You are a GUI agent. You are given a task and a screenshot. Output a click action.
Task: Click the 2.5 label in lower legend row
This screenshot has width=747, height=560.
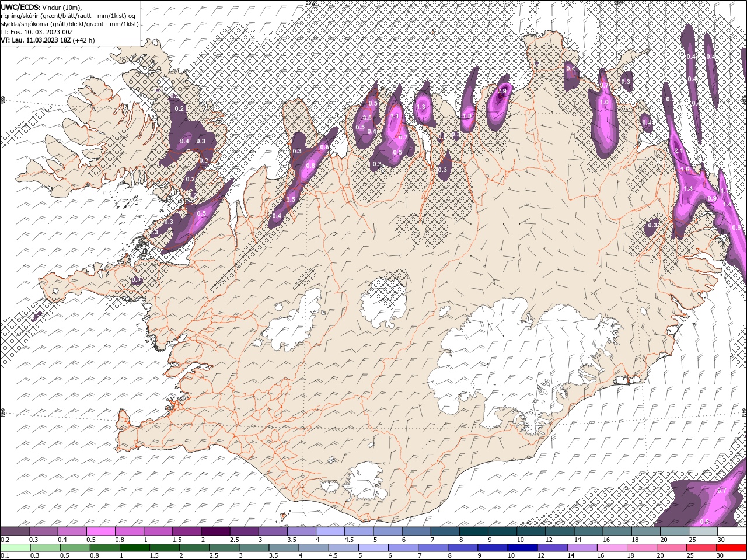[214, 556]
